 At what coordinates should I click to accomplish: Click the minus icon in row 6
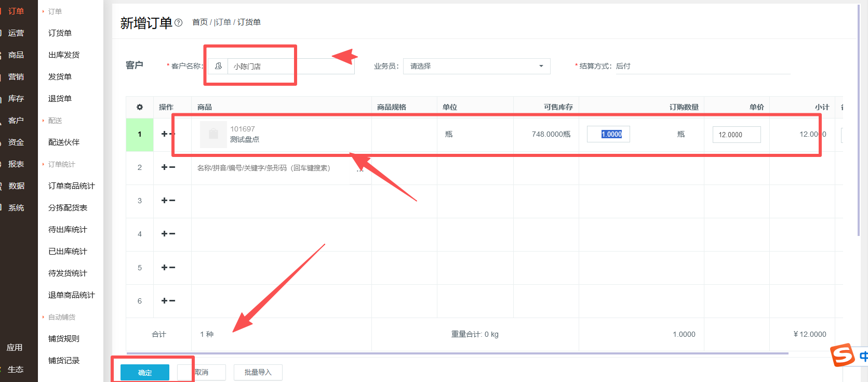pos(172,301)
